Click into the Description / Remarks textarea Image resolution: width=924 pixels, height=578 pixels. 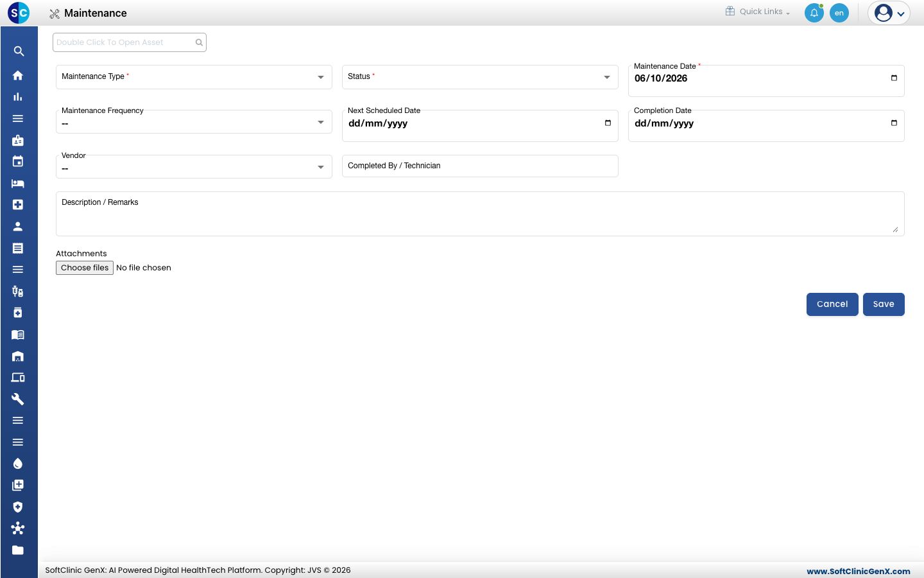pyautogui.click(x=480, y=214)
